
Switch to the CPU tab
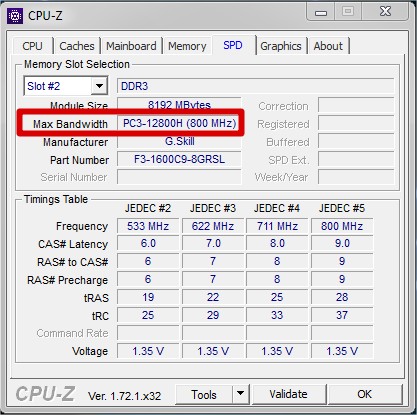33,46
